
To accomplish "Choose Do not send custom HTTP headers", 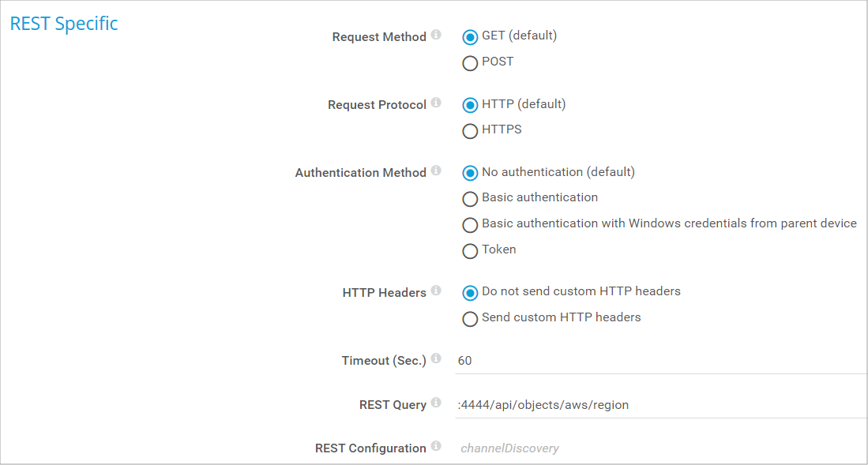I will [x=470, y=293].
